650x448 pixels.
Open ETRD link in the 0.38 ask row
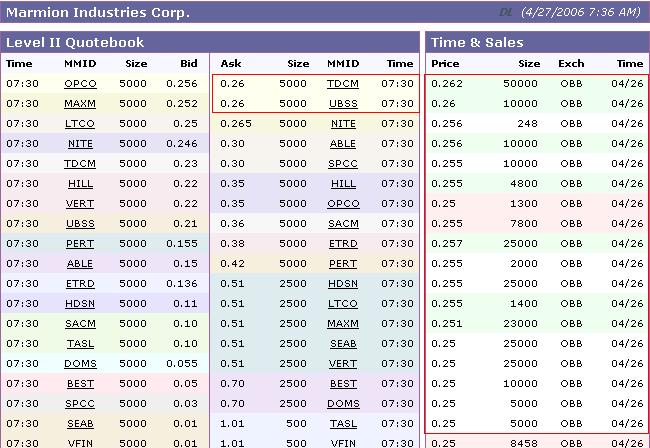343,244
